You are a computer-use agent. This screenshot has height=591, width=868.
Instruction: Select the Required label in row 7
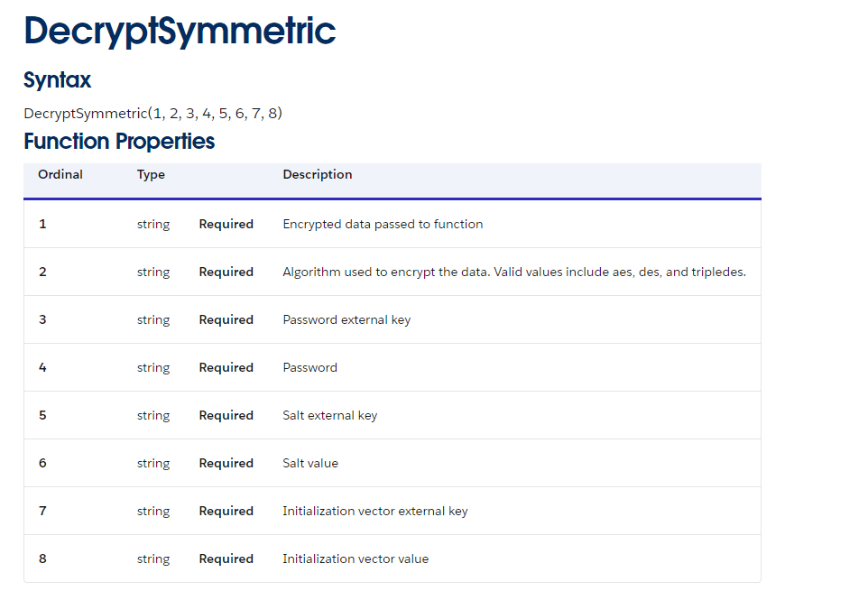[x=226, y=511]
